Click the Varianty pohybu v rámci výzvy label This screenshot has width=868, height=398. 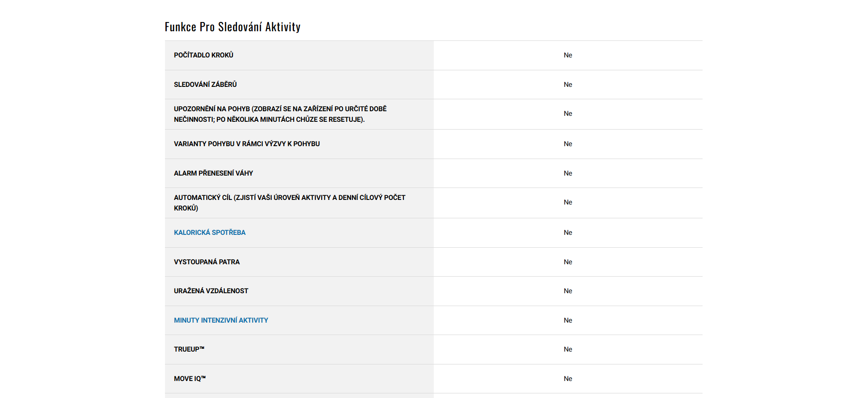tap(247, 144)
